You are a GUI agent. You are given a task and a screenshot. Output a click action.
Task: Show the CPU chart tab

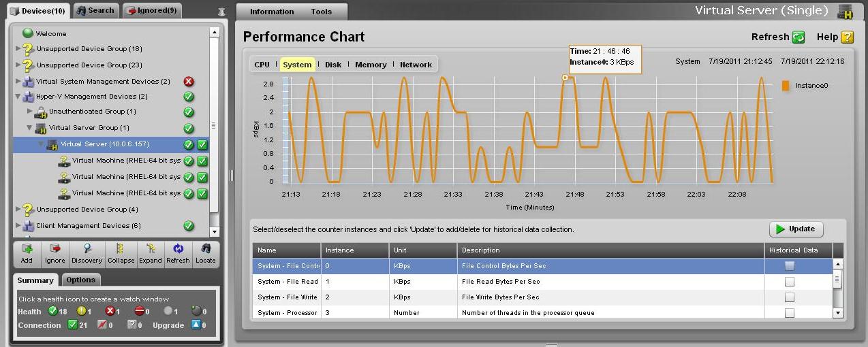click(262, 65)
